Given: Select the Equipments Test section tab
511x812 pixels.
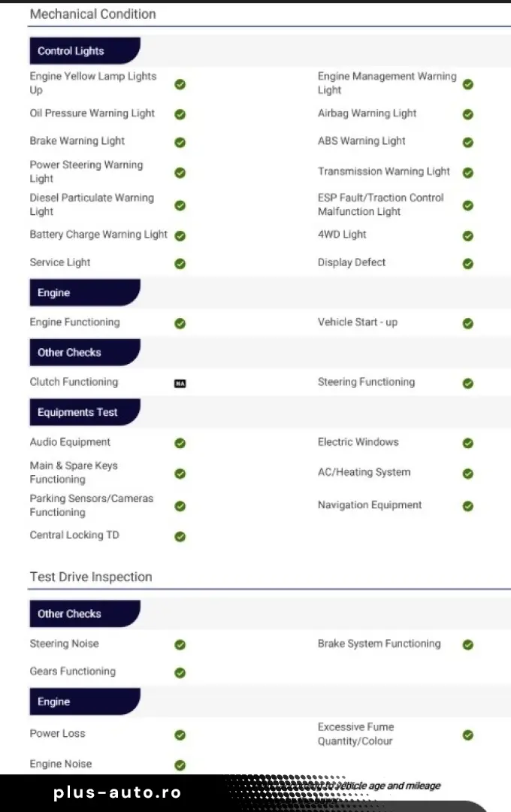Looking at the screenshot, I should pos(83,412).
